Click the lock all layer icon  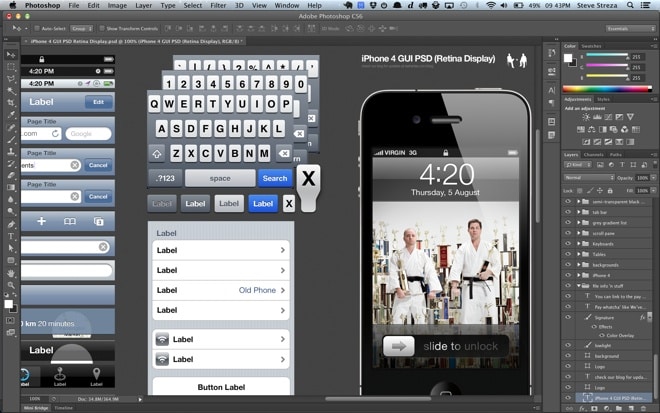tap(610, 191)
